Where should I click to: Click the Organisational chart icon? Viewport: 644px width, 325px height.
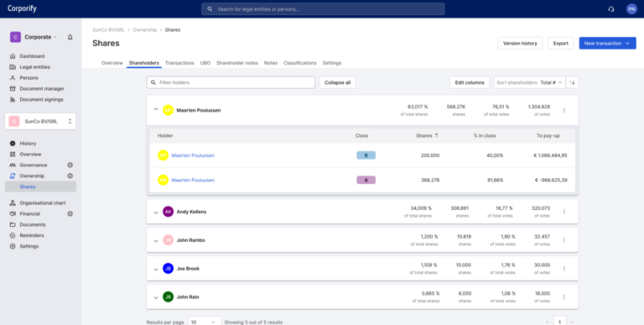point(13,203)
